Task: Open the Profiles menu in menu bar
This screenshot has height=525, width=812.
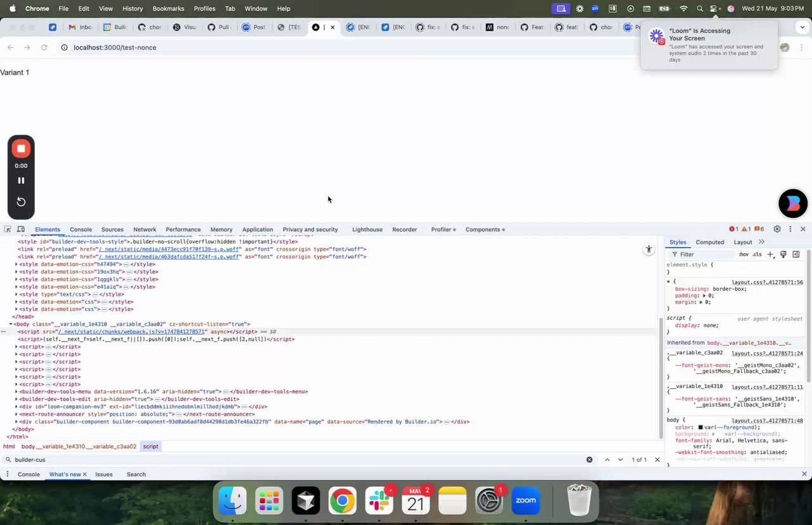Action: (204, 9)
